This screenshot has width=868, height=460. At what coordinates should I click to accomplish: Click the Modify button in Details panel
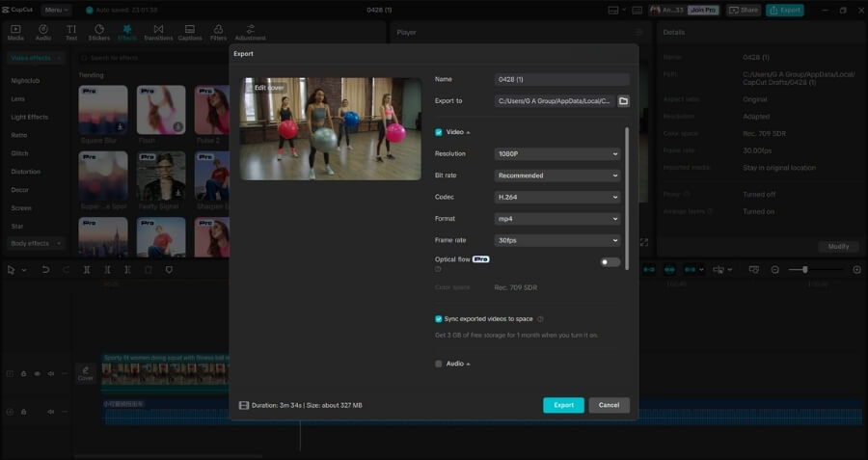click(838, 246)
